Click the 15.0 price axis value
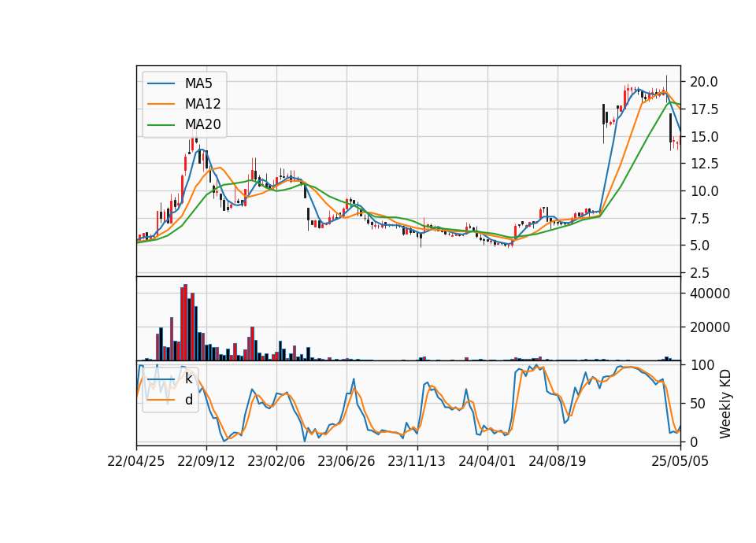The width and height of the screenshot is (756, 543). click(x=704, y=136)
